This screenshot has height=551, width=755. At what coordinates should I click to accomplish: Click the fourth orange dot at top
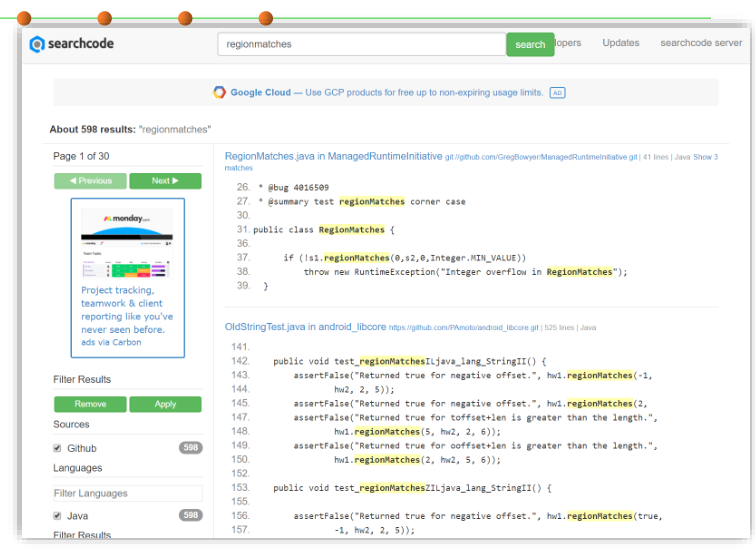265,18
